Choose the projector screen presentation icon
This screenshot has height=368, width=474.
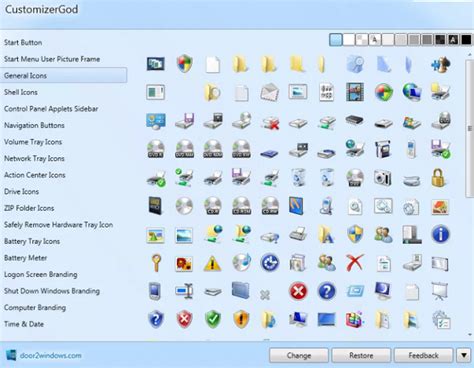click(x=440, y=291)
